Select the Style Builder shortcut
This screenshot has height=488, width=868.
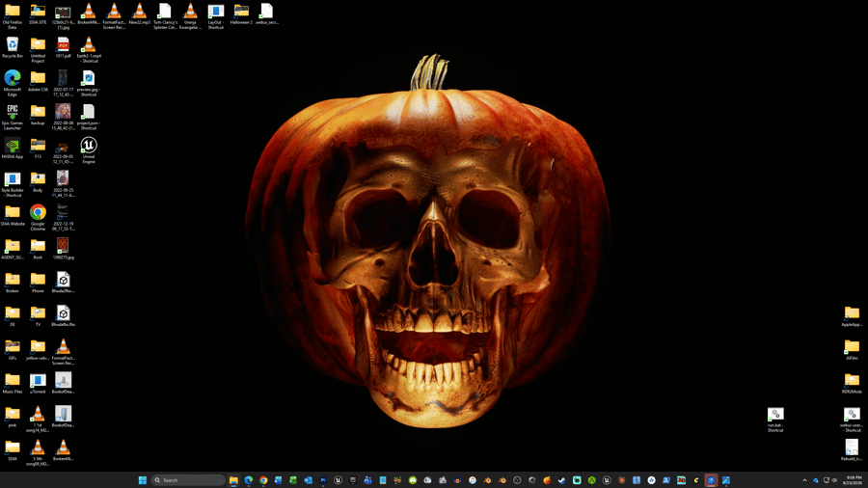tap(13, 184)
